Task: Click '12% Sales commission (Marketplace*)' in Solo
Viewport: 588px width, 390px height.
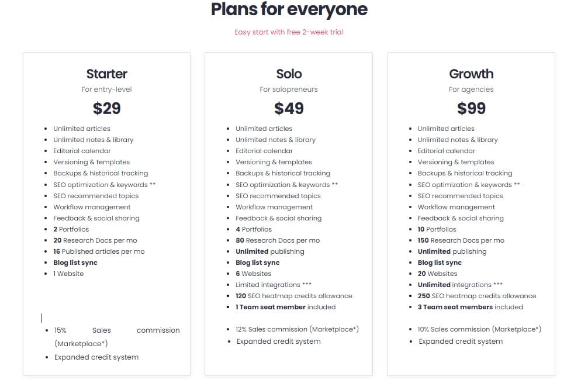Action: (297, 329)
